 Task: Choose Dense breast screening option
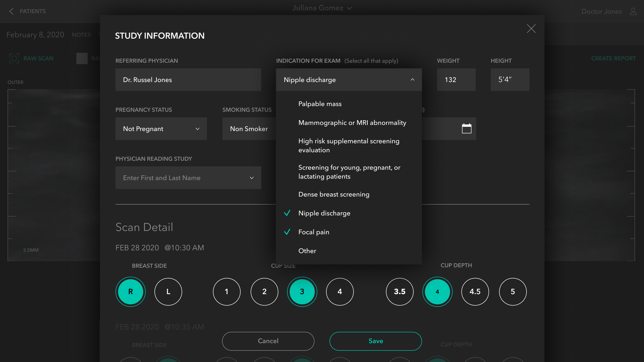click(x=334, y=194)
